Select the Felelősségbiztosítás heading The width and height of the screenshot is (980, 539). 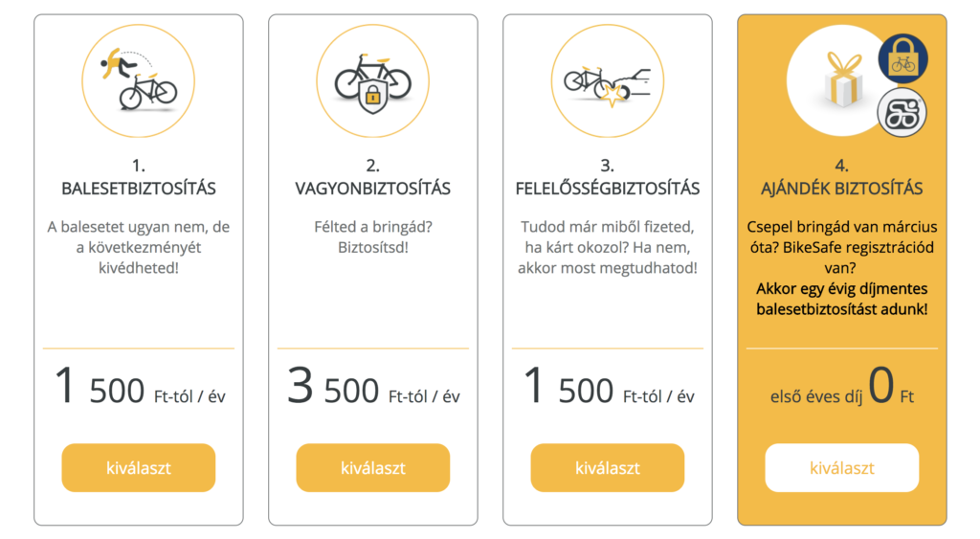pyautogui.click(x=607, y=189)
